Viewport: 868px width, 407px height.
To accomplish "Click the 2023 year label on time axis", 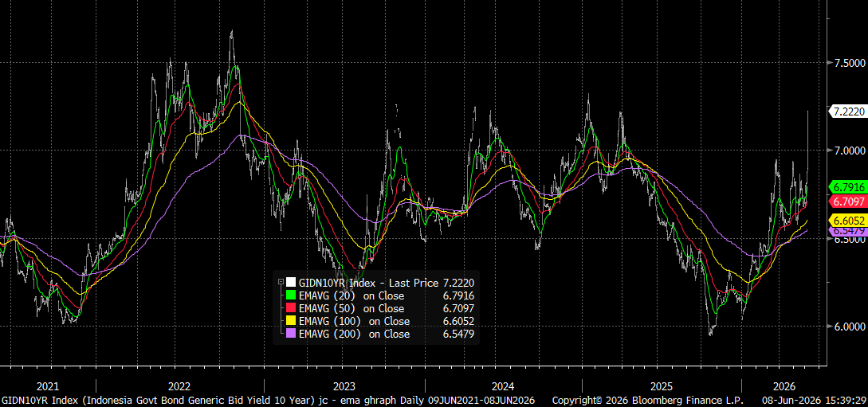I will pyautogui.click(x=344, y=386).
